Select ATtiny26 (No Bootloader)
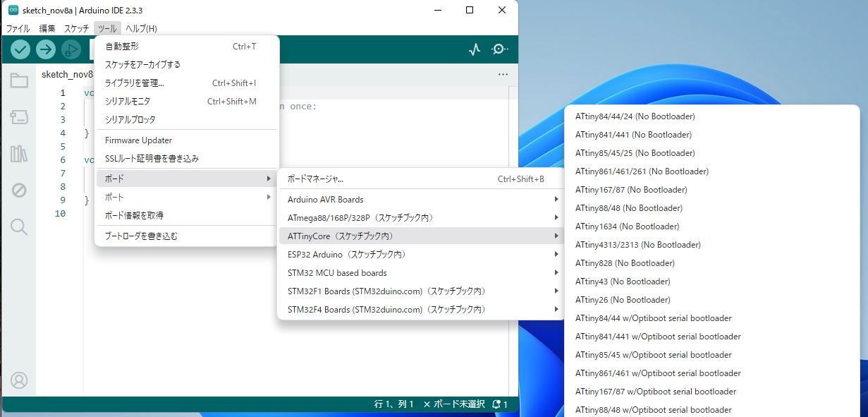The image size is (868, 417). (712, 300)
